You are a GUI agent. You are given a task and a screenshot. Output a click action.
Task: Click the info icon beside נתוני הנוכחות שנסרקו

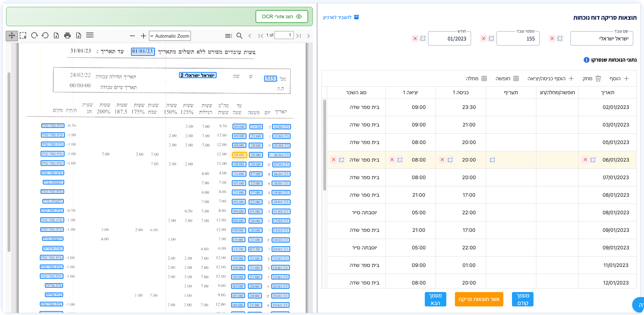(586, 60)
